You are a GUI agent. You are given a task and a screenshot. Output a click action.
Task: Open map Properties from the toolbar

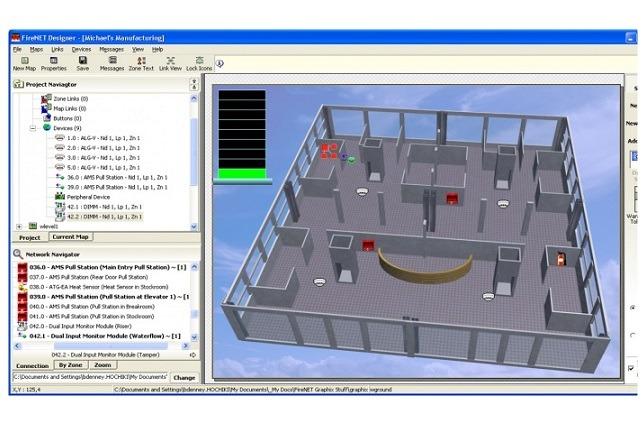pyautogui.click(x=53, y=63)
